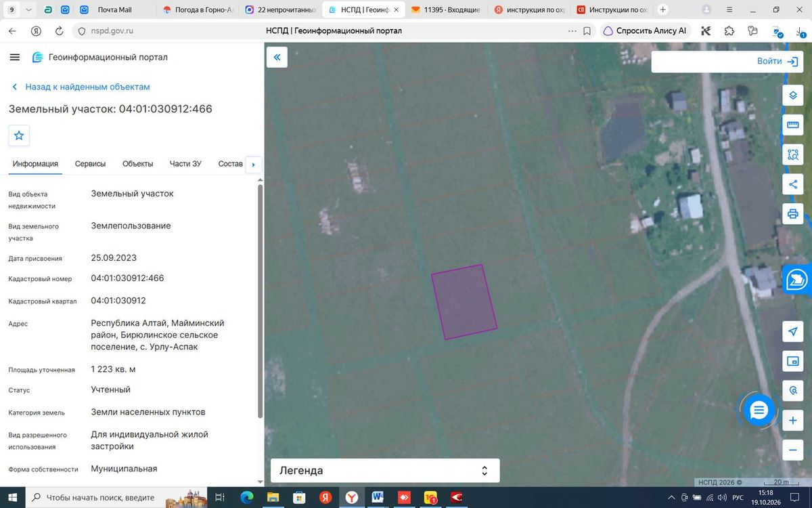Open the map layers tool
The width and height of the screenshot is (812, 508).
pos(793,96)
